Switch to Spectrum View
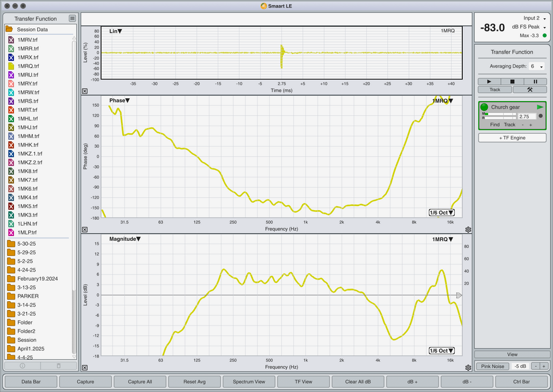 click(x=249, y=381)
